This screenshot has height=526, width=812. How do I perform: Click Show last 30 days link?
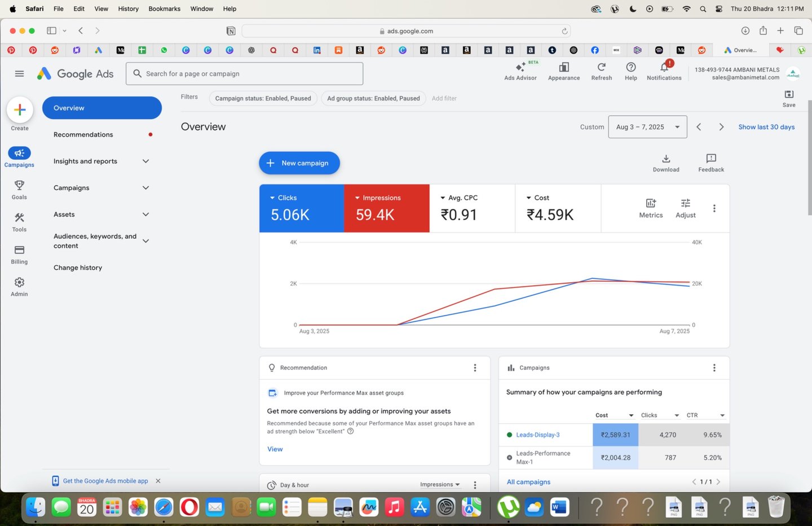point(766,127)
